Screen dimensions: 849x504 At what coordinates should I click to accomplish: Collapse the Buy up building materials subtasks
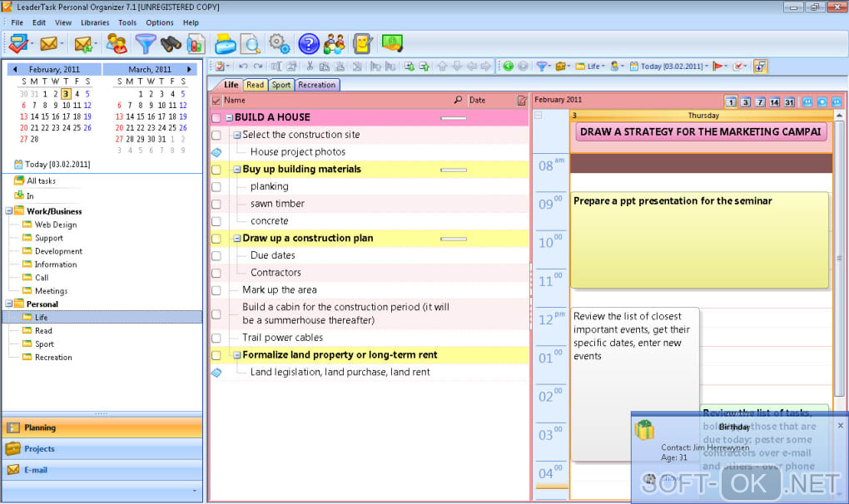(x=236, y=170)
